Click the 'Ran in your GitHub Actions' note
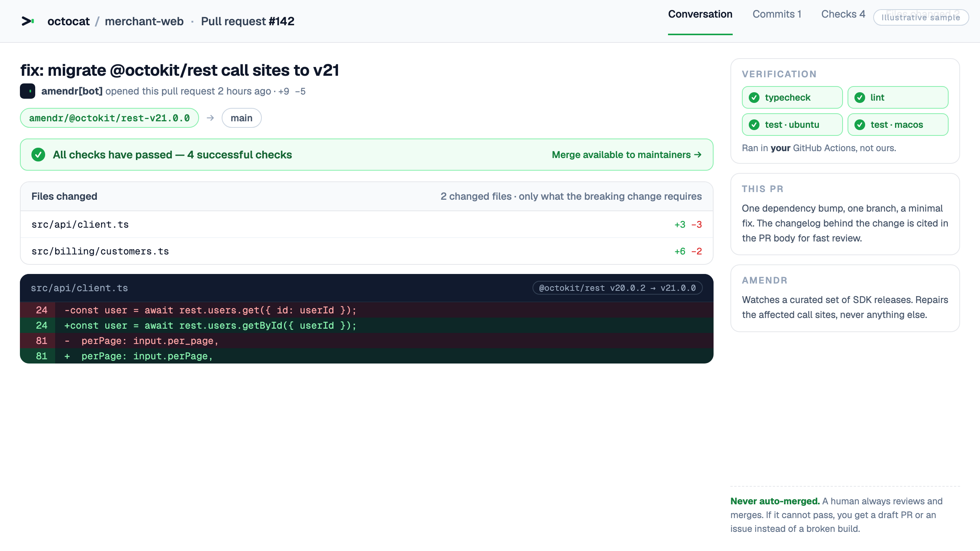The image size is (980, 551). (x=819, y=148)
